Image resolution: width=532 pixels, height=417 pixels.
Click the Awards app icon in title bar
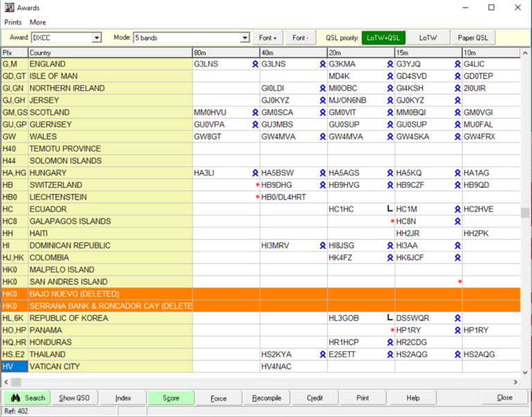click(8, 8)
